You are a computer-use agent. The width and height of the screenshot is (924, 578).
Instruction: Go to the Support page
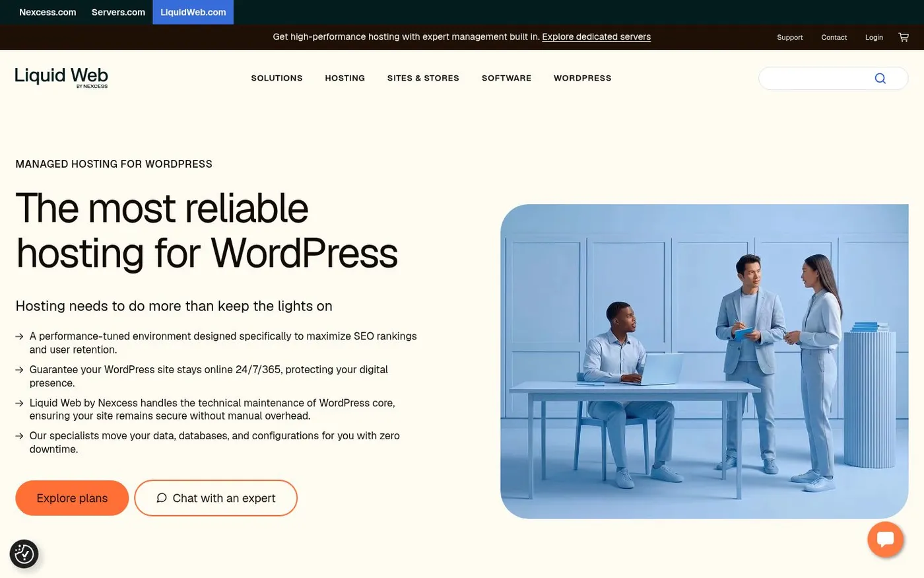click(789, 38)
